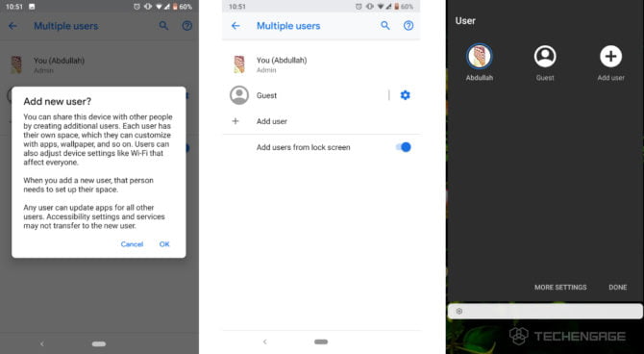Screen dimensions: 644x354
Task: Tap back arrow in middle Multiple users screen
Action: [x=235, y=26]
